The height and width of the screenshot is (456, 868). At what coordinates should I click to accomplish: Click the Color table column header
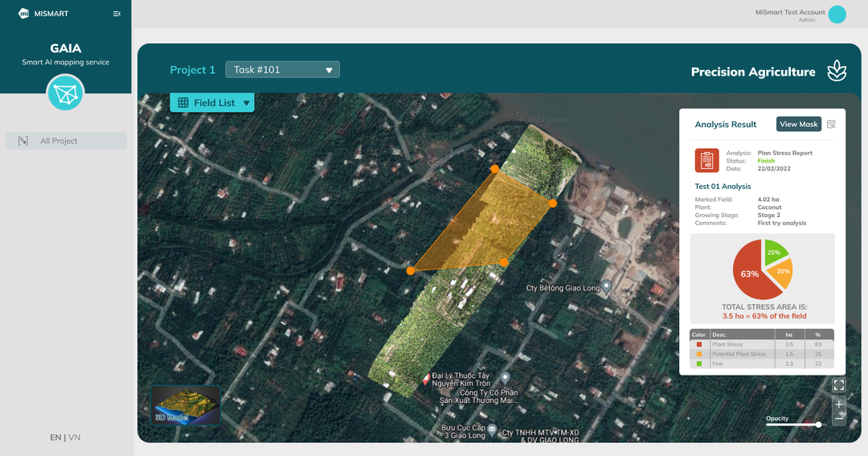pyautogui.click(x=698, y=335)
